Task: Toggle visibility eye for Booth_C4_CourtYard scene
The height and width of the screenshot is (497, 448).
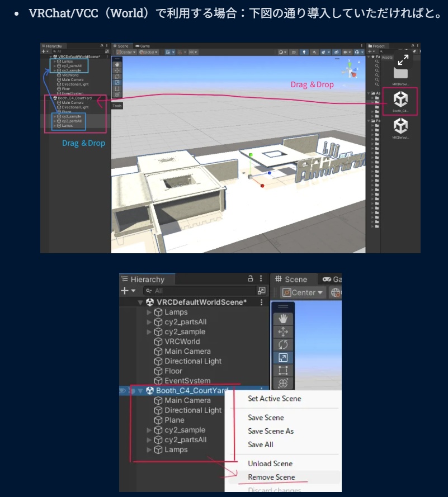Action: tap(122, 390)
